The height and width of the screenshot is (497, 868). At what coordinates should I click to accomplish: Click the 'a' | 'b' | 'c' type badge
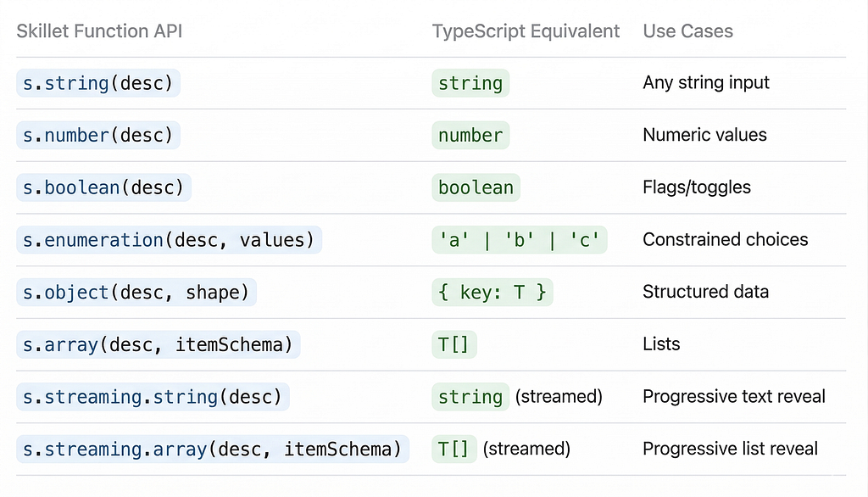coord(520,240)
